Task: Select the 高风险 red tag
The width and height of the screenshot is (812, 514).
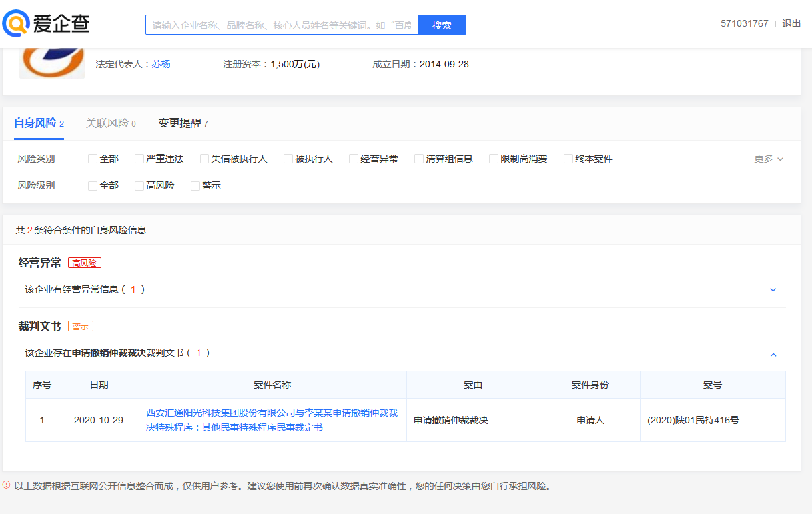Action: pyautogui.click(x=85, y=263)
